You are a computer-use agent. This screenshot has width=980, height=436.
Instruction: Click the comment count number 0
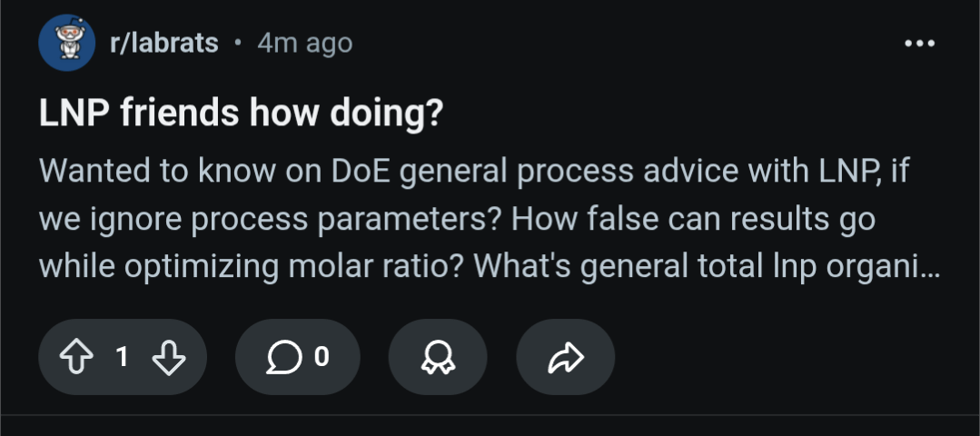coord(321,358)
